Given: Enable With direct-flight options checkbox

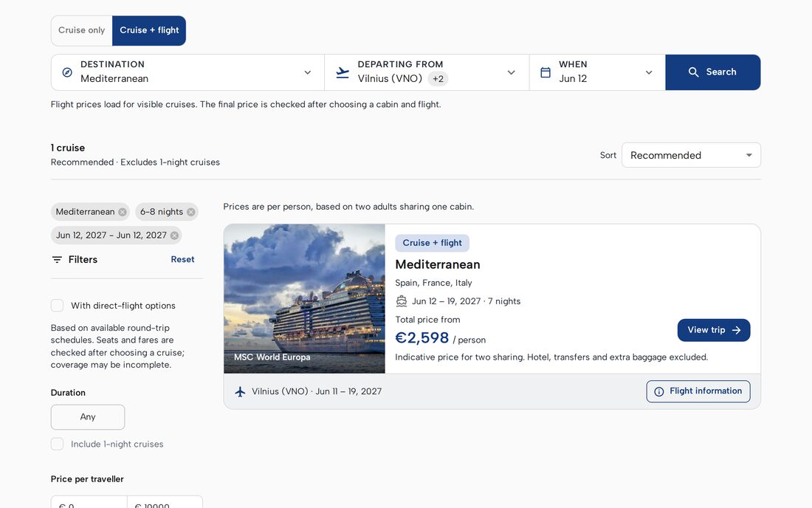Looking at the screenshot, I should coord(57,306).
